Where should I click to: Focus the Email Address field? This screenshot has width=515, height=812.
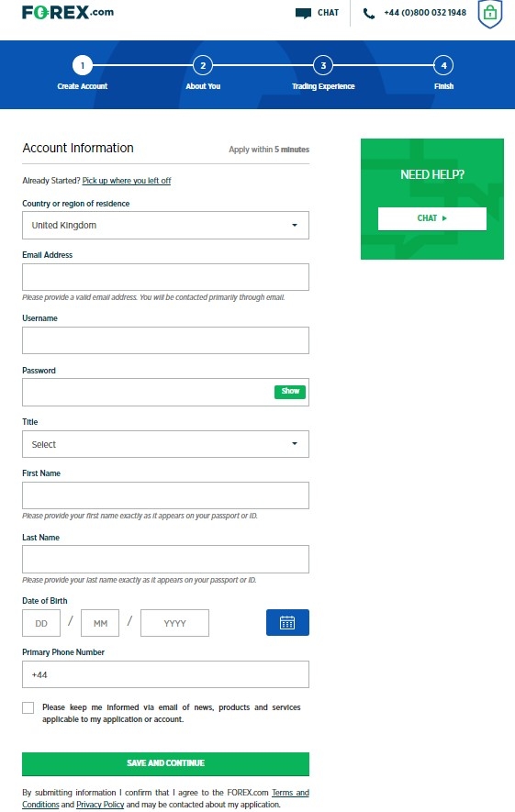click(x=166, y=277)
